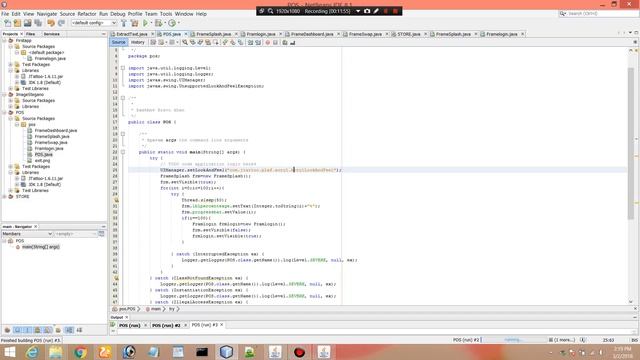The image size is (640, 360).
Task: Switch to the STORE.java tab
Action: (409, 34)
